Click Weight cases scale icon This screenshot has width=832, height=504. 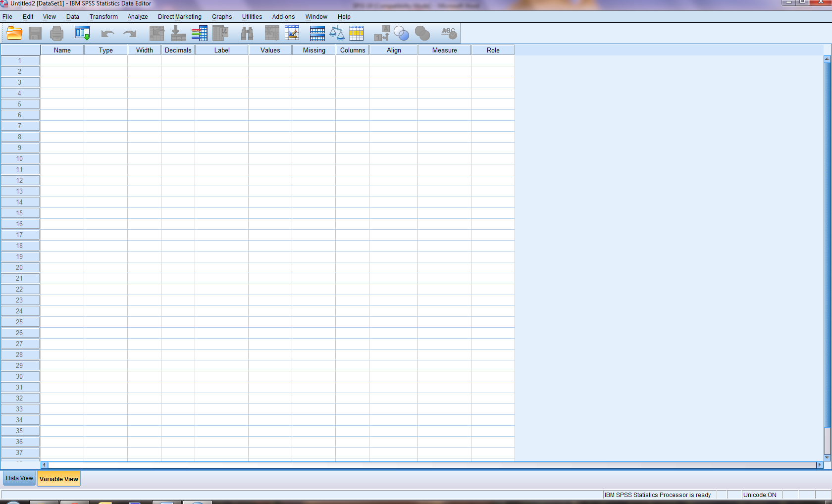click(337, 33)
